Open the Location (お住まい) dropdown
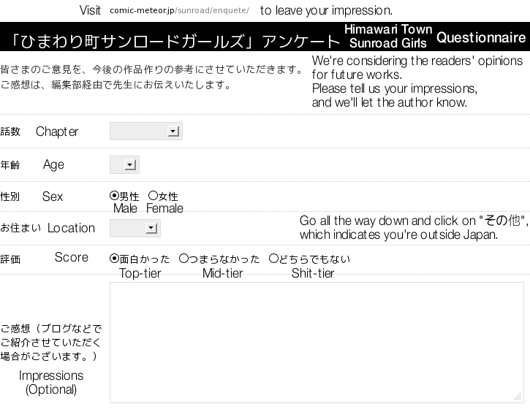The height and width of the screenshot is (420, 530). (135, 229)
